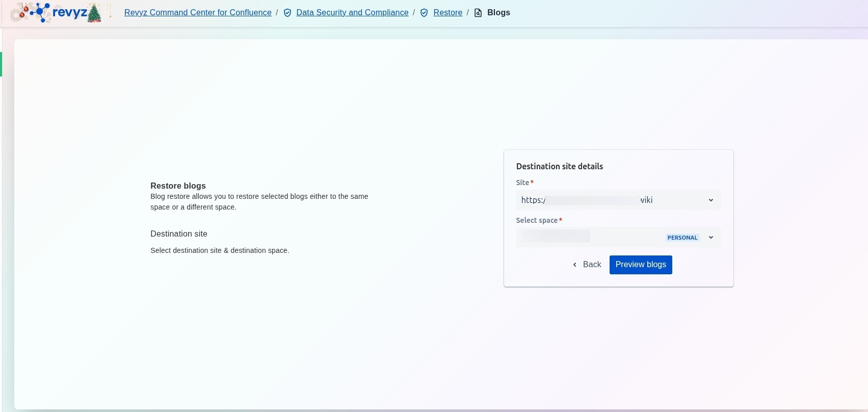Select the Blogs breadcrumb item
The width and height of the screenshot is (868, 412).
coord(498,13)
